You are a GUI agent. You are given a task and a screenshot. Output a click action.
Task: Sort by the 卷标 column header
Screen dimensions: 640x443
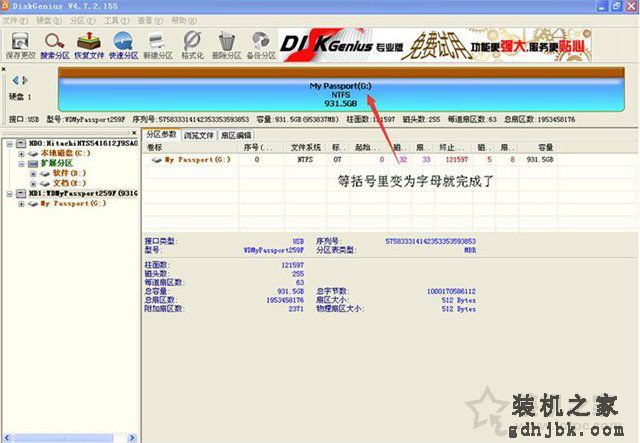pyautogui.click(x=190, y=147)
